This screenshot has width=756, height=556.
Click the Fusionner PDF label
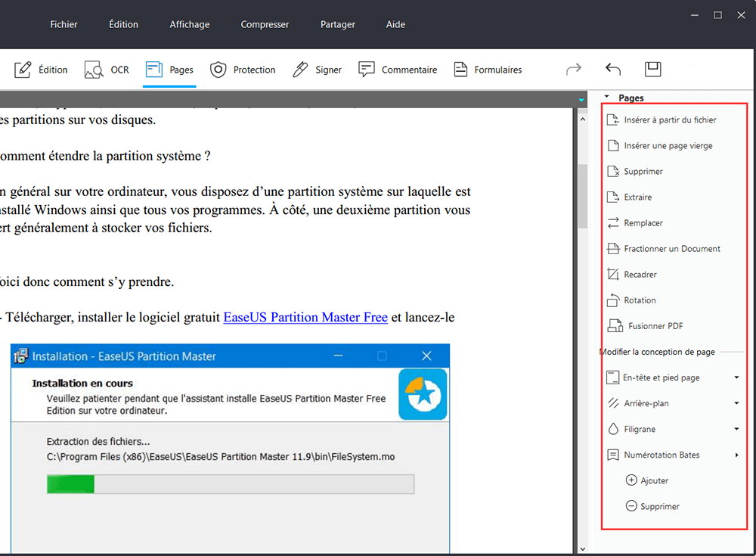point(655,326)
